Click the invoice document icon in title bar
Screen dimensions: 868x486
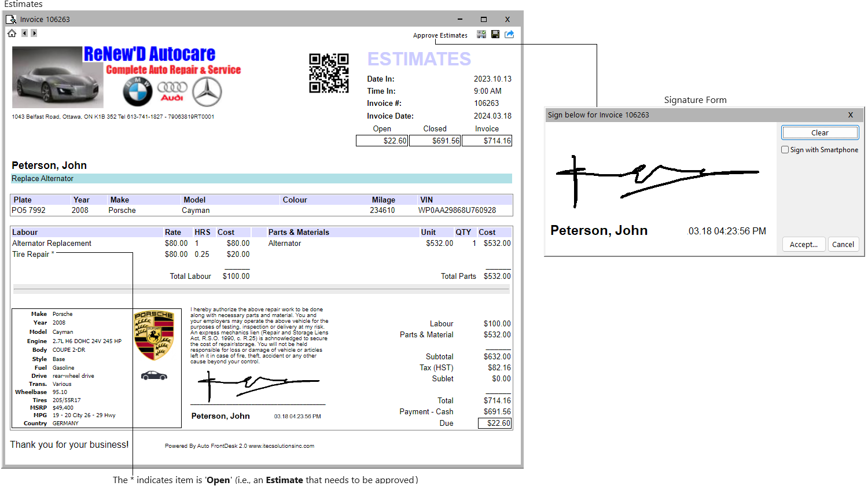(11, 20)
